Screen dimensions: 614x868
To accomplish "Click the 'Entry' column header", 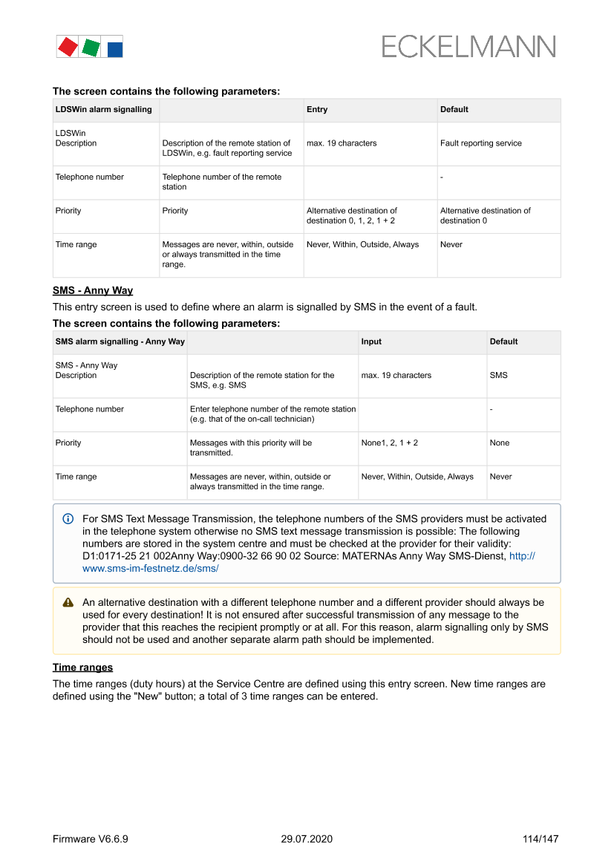I will 317,109.
